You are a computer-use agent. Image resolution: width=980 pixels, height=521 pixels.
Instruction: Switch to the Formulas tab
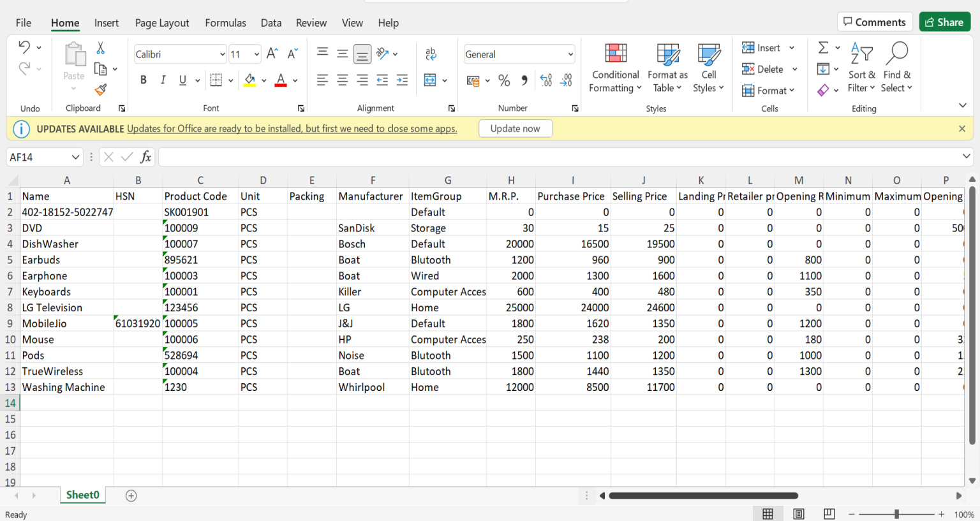coord(225,23)
